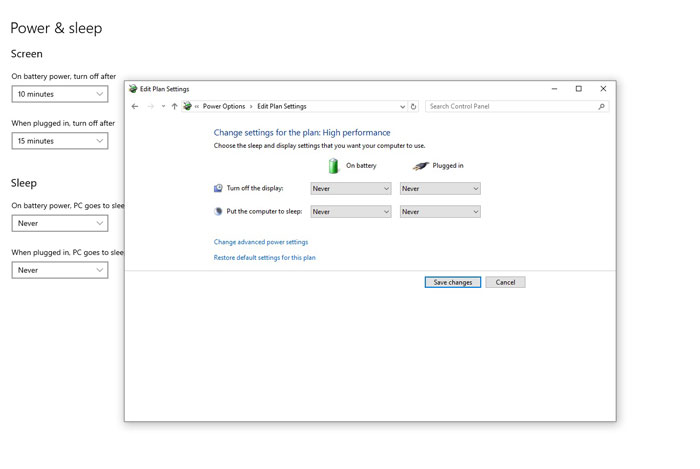This screenshot has width=700, height=469.
Task: Click the Screen section heading
Action: click(27, 54)
